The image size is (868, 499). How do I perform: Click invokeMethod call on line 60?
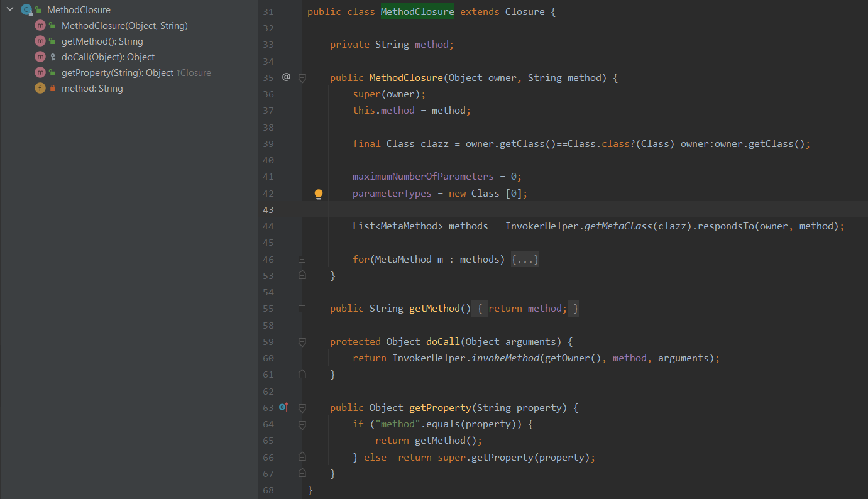(x=505, y=358)
